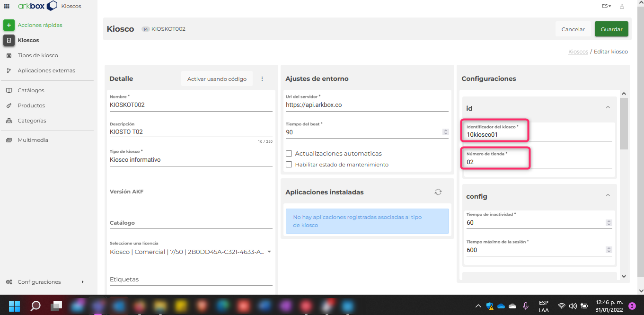Open Tipos de kiosco section
This screenshot has height=315, width=644.
coord(9,55)
